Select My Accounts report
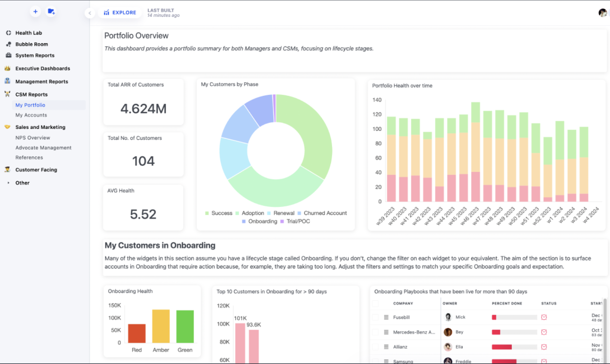The width and height of the screenshot is (610, 364). coord(31,115)
